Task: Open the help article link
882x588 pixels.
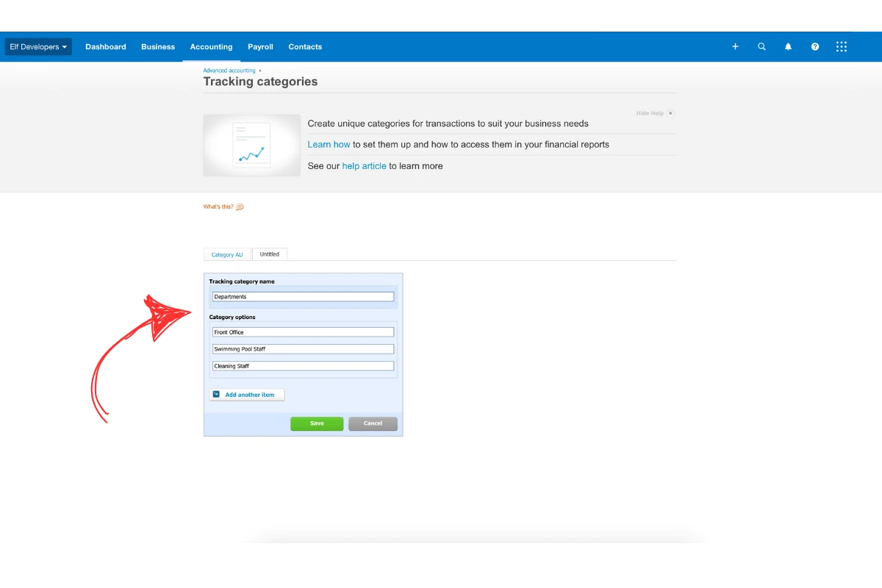Action: pyautogui.click(x=364, y=166)
